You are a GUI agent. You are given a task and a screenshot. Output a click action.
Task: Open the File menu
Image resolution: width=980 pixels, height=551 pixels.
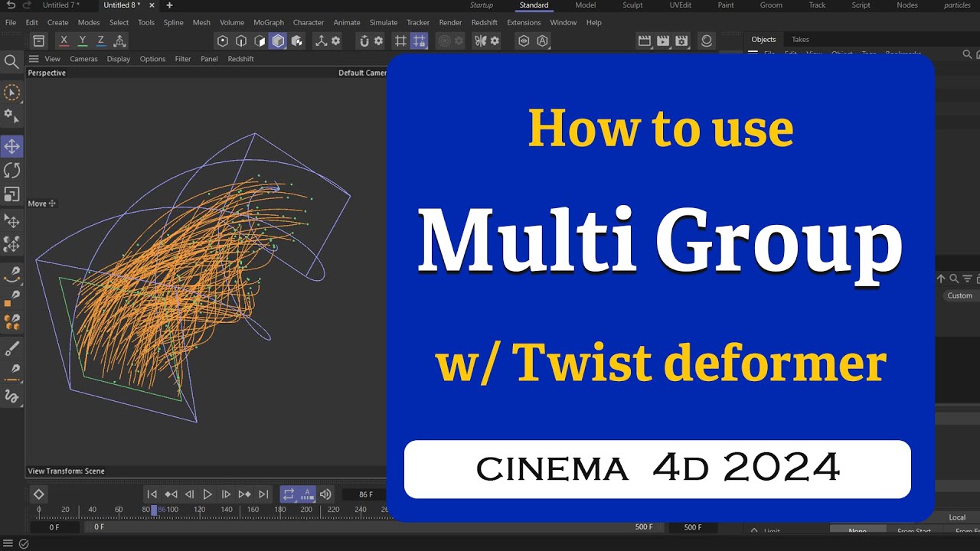coord(11,22)
